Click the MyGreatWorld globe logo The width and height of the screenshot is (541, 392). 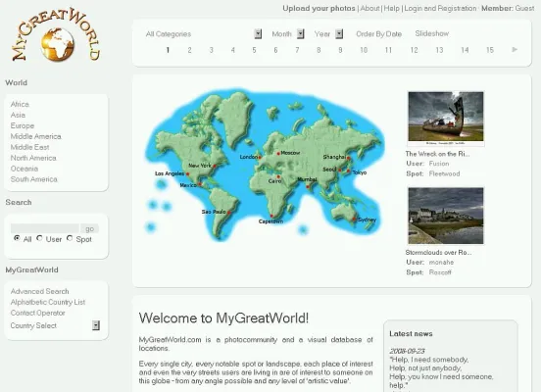click(56, 35)
